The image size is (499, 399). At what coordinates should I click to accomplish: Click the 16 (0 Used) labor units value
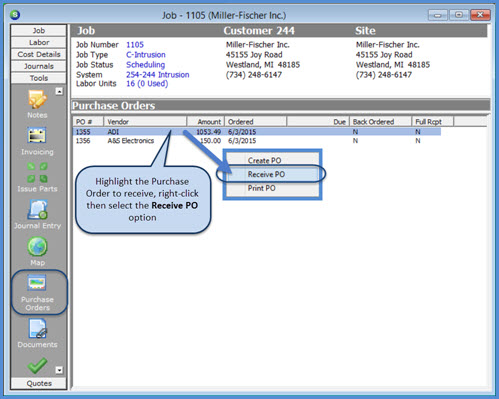click(x=147, y=84)
